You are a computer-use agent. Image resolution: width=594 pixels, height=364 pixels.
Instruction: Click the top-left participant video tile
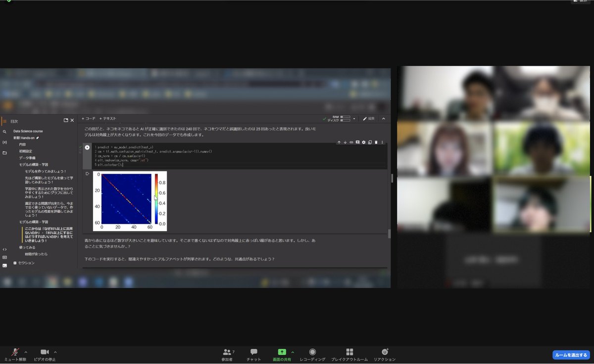445,93
